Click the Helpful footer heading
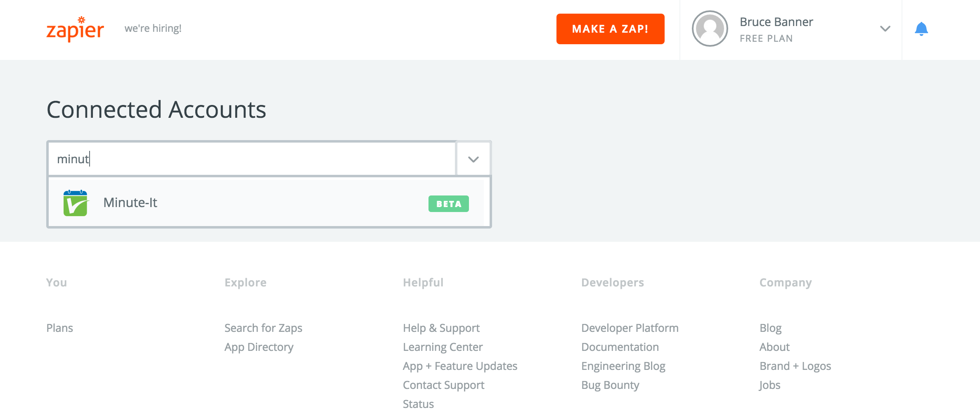This screenshot has width=980, height=417. coord(423,283)
